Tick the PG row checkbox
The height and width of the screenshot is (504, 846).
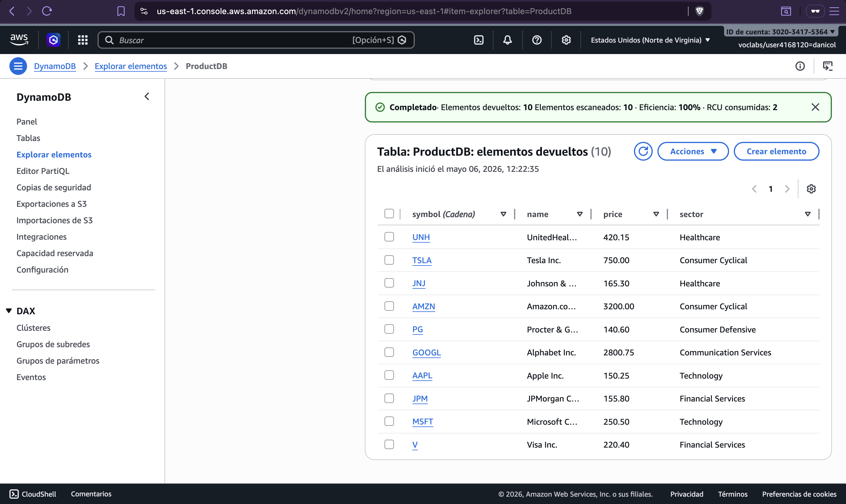pos(389,329)
